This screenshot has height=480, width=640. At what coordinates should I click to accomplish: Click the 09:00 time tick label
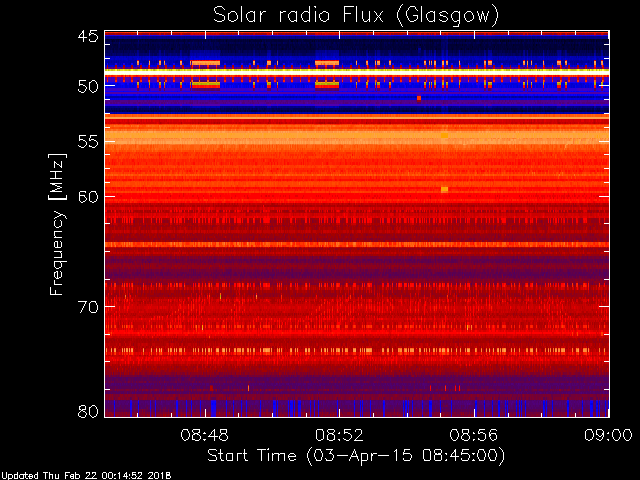pos(608,435)
